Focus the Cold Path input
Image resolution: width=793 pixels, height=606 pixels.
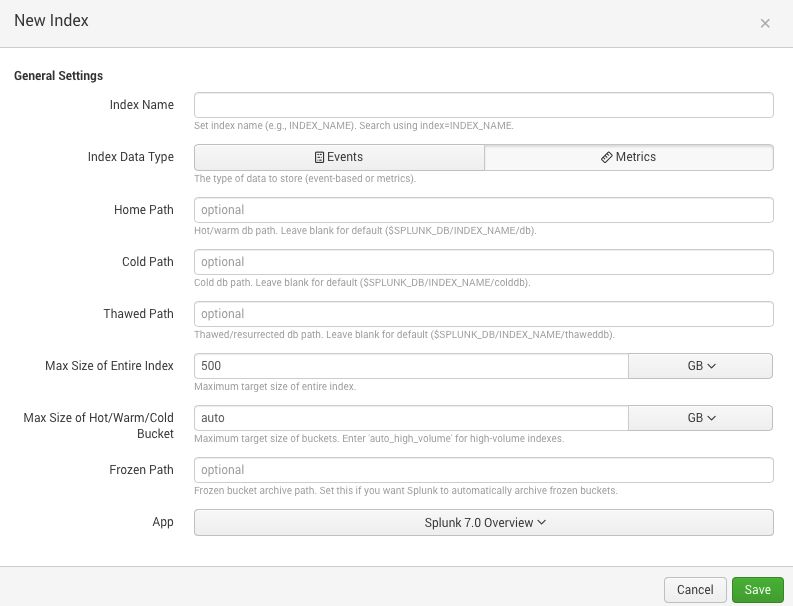[x=483, y=262]
